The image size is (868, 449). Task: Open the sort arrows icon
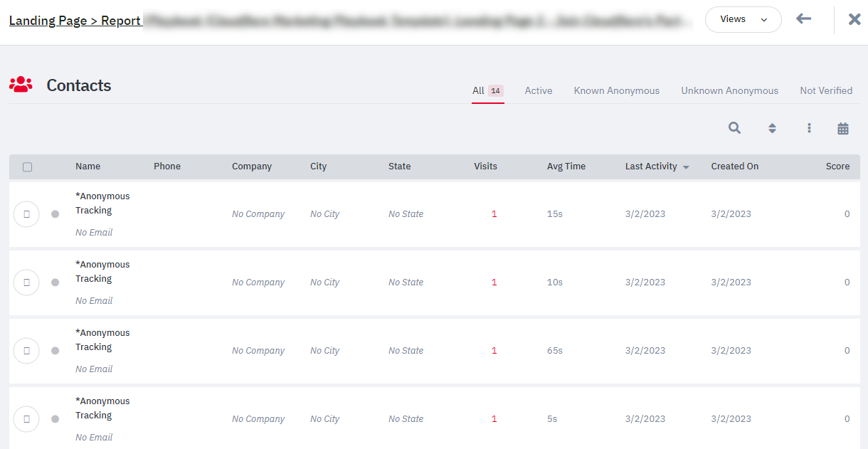point(772,128)
